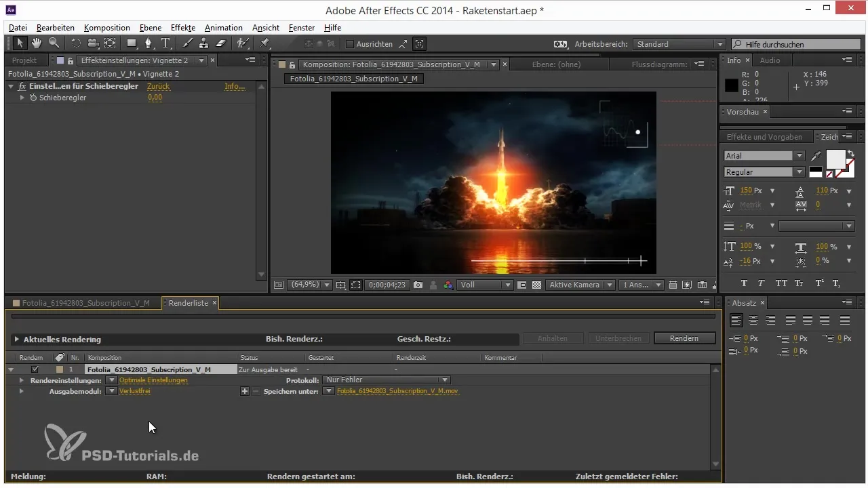Image resolution: width=868 pixels, height=488 pixels.
Task: Toggle transparency grid checkerboard button
Action: (x=536, y=285)
